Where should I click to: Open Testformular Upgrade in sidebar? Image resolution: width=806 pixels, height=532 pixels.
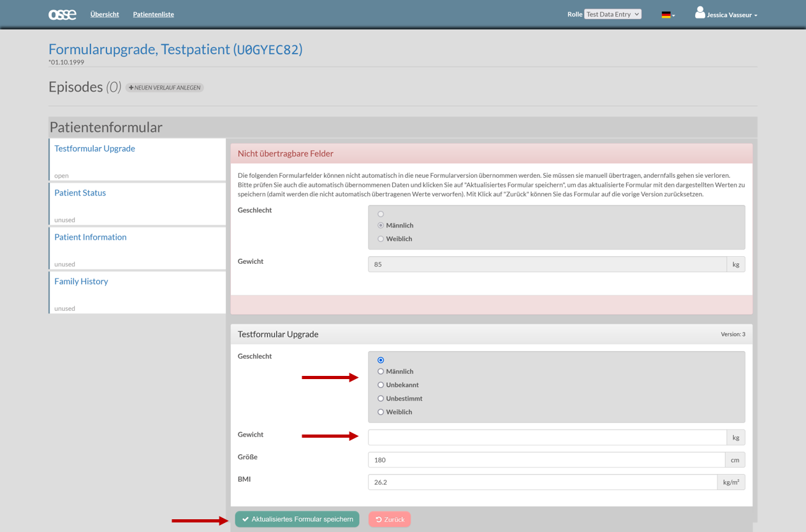click(x=94, y=148)
